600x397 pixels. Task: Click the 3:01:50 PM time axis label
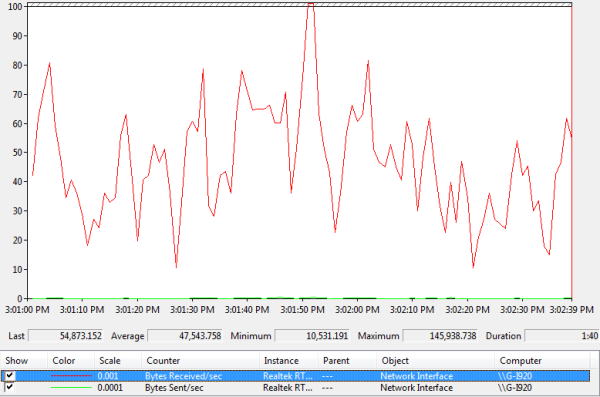(x=302, y=309)
